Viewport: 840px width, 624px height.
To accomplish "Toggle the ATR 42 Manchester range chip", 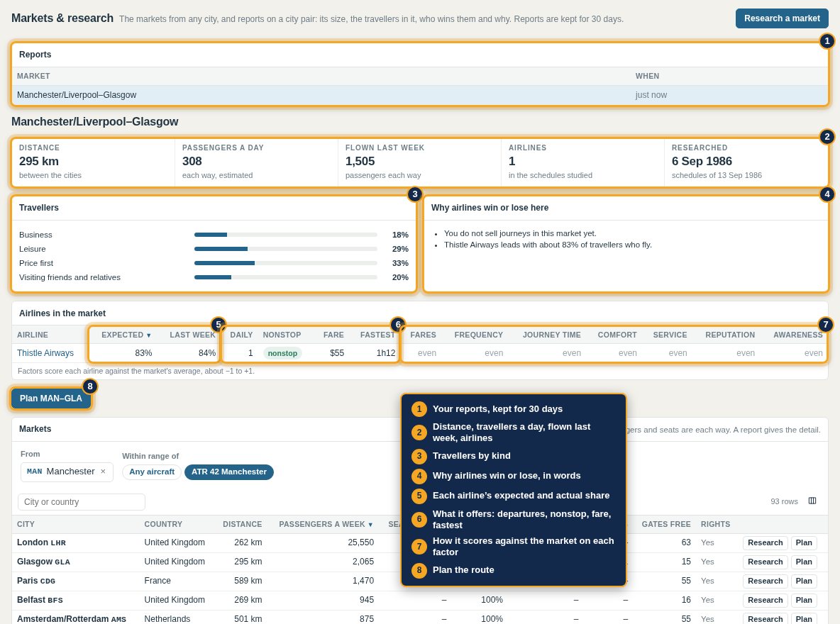I will click(x=228, y=472).
